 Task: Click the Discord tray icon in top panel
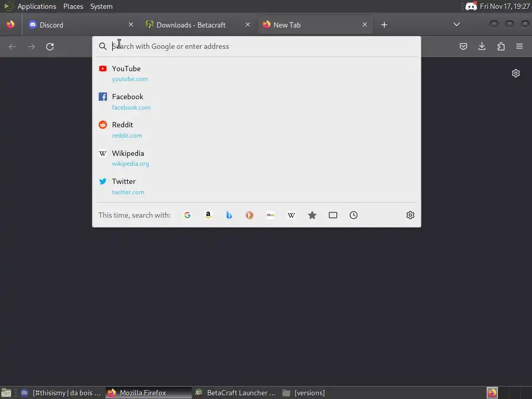point(471,6)
